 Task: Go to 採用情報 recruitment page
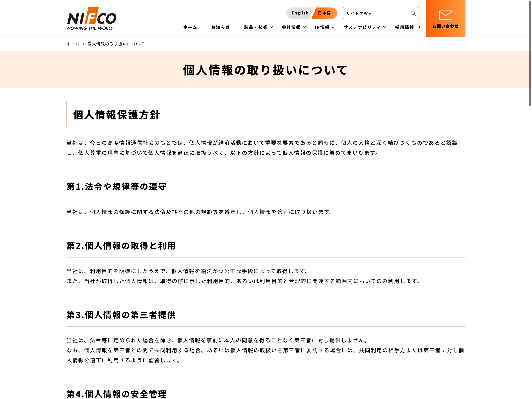[404, 27]
